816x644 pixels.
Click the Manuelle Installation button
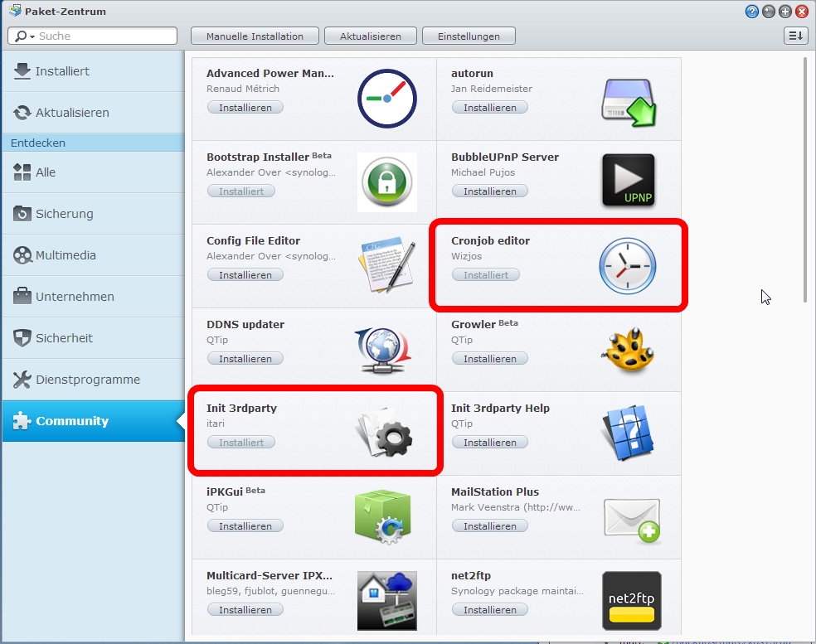click(x=255, y=36)
